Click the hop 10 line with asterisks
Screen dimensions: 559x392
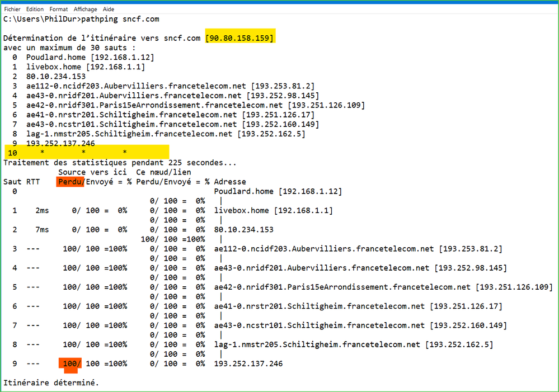87,153
